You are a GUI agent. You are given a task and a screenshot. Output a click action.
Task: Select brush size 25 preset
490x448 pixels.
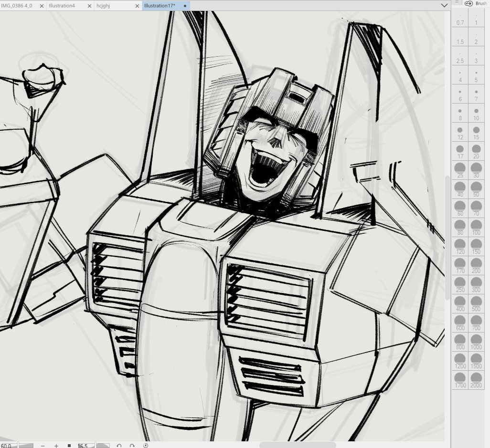(460, 171)
